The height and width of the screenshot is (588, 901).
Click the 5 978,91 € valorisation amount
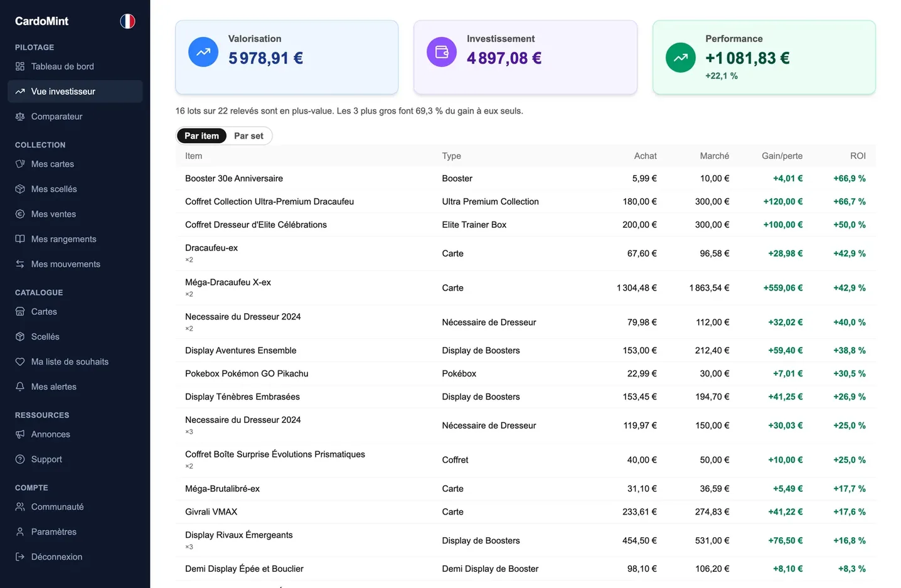point(265,58)
